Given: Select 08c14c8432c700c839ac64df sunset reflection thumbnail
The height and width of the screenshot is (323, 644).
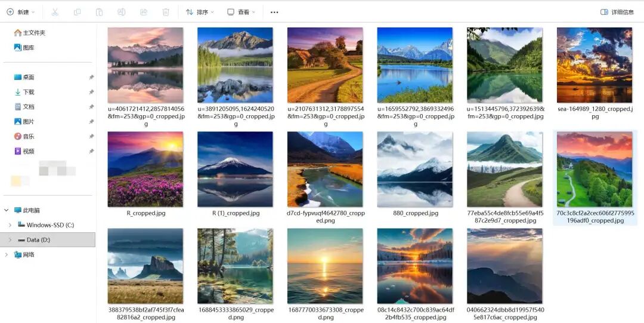Looking at the screenshot, I should click(415, 266).
